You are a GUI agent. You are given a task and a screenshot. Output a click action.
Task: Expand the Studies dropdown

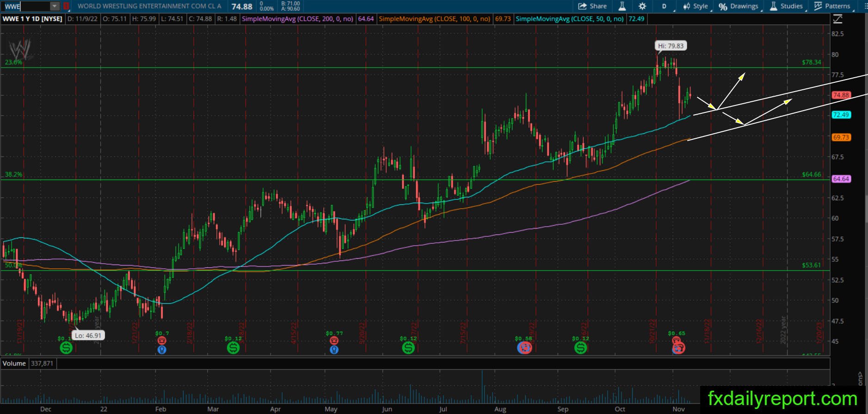click(x=787, y=6)
